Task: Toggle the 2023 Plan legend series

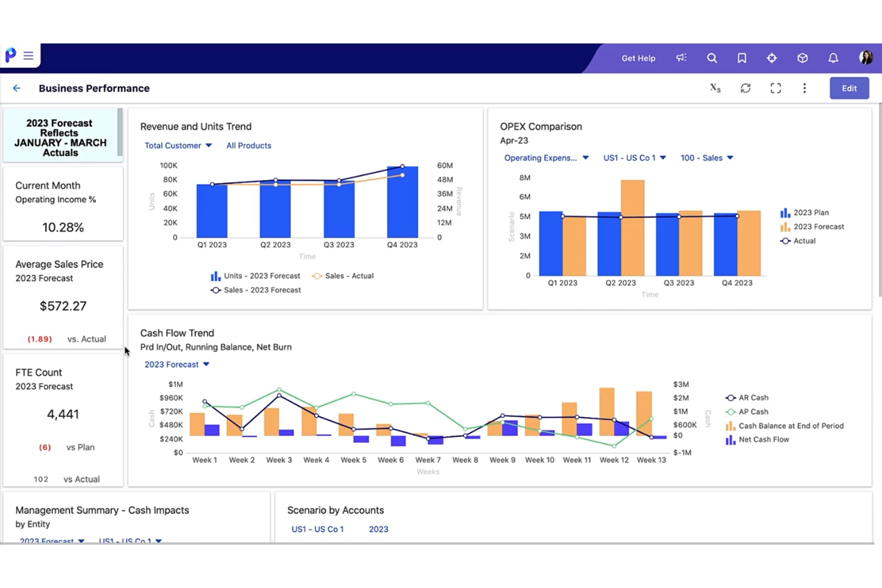Action: [805, 213]
